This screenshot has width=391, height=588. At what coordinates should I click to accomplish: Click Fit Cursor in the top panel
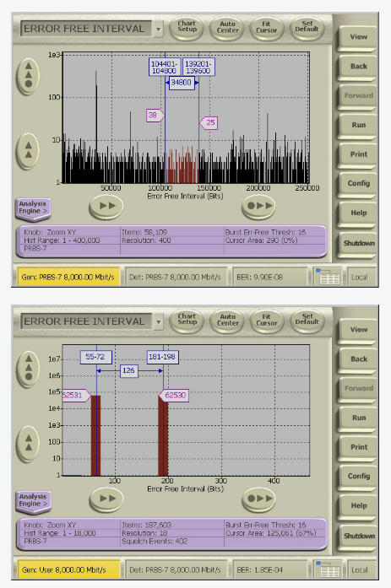(x=267, y=28)
